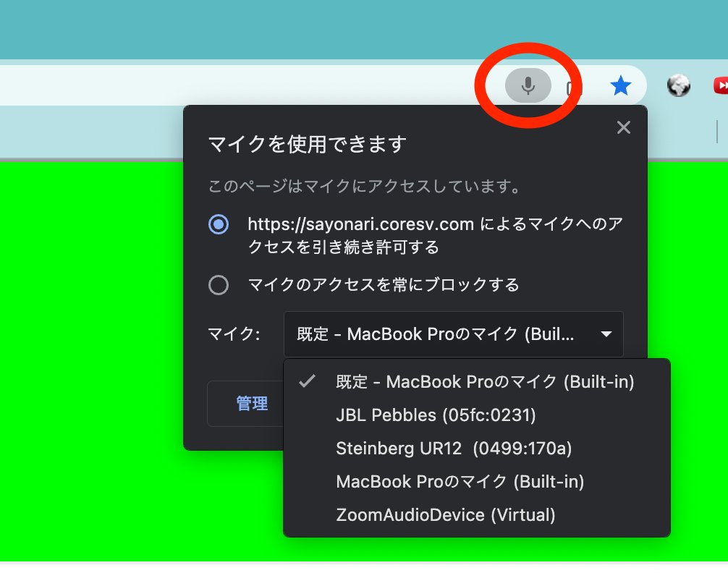
Task: Select continue allowing sayonari.coresv.com microphone access
Action: [219, 224]
